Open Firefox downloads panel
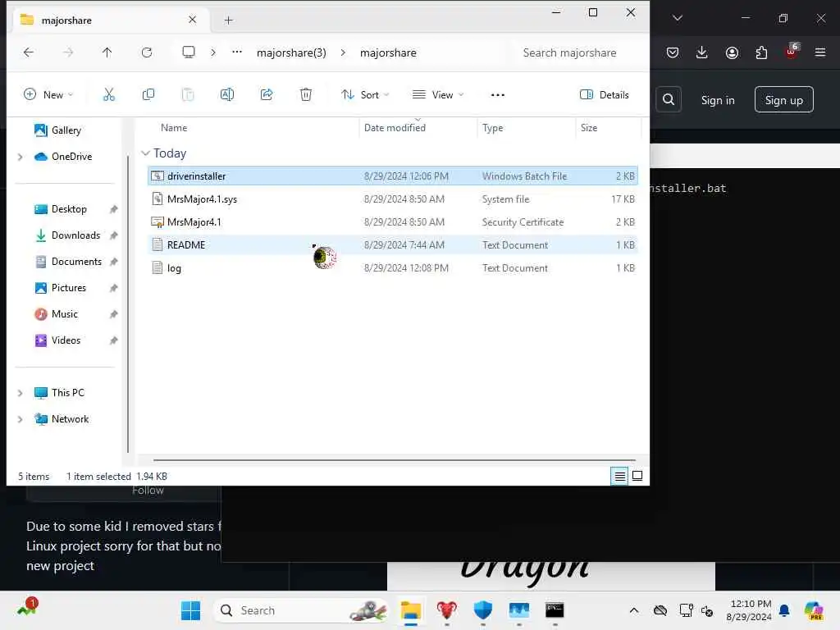Viewport: 840px width, 630px height. click(702, 52)
